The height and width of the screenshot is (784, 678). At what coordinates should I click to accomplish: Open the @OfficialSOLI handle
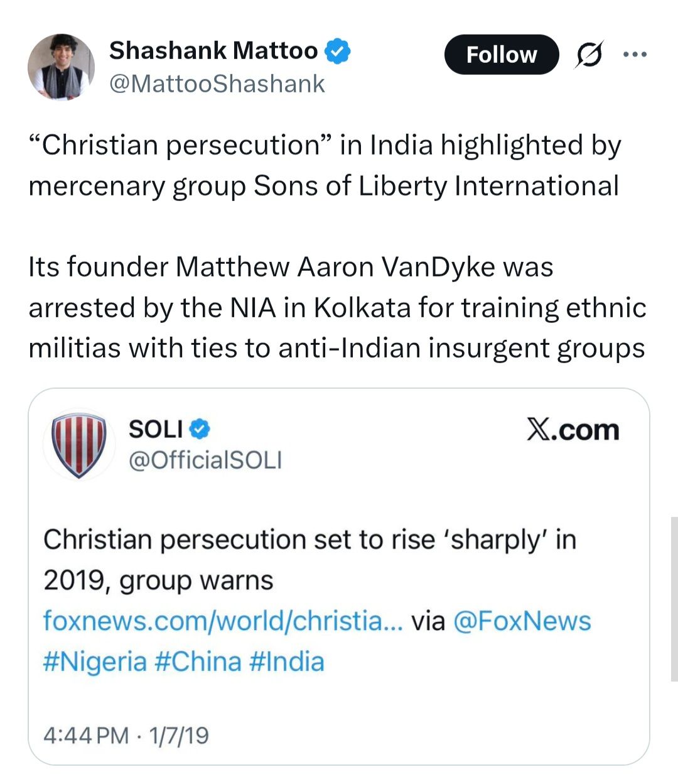pyautogui.click(x=205, y=460)
